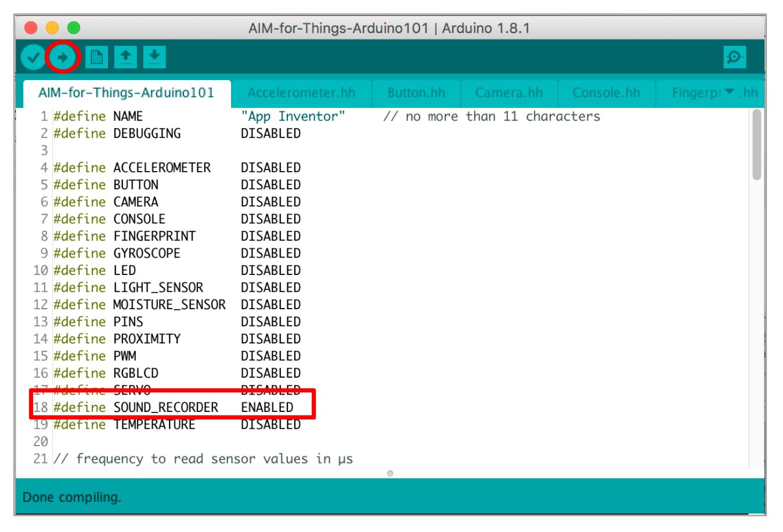
Task: Go to the Camera.hh tab
Action: click(509, 93)
